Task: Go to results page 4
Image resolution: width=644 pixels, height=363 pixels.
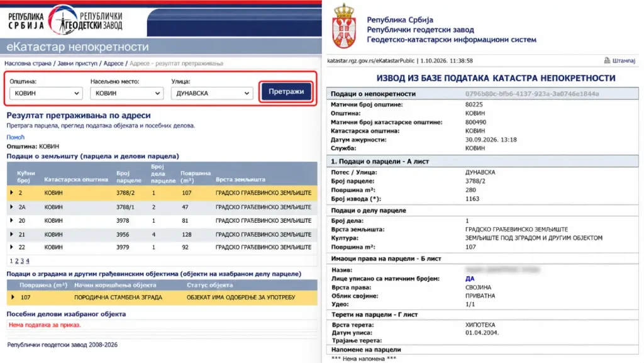Action: click(28, 260)
